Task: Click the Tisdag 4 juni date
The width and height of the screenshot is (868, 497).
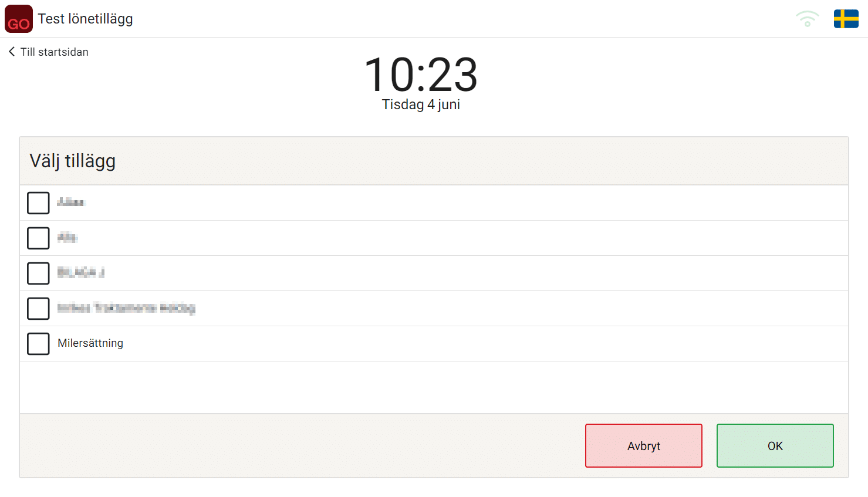Action: point(421,104)
